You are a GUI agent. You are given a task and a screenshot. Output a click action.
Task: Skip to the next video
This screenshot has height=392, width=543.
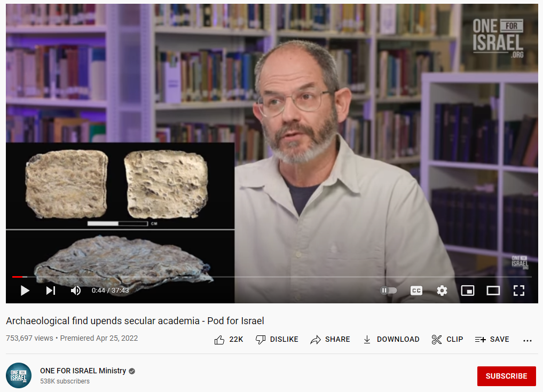(51, 291)
